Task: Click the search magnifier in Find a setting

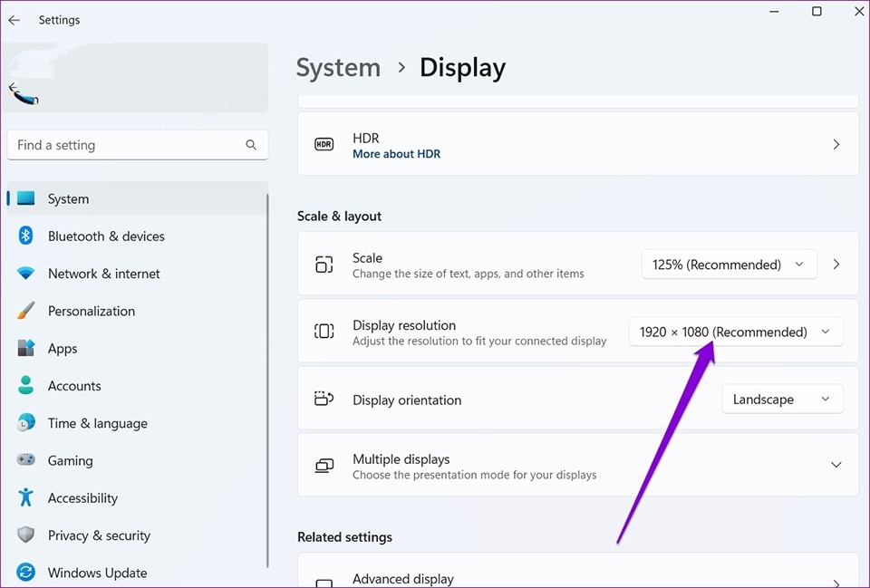Action: (x=251, y=145)
